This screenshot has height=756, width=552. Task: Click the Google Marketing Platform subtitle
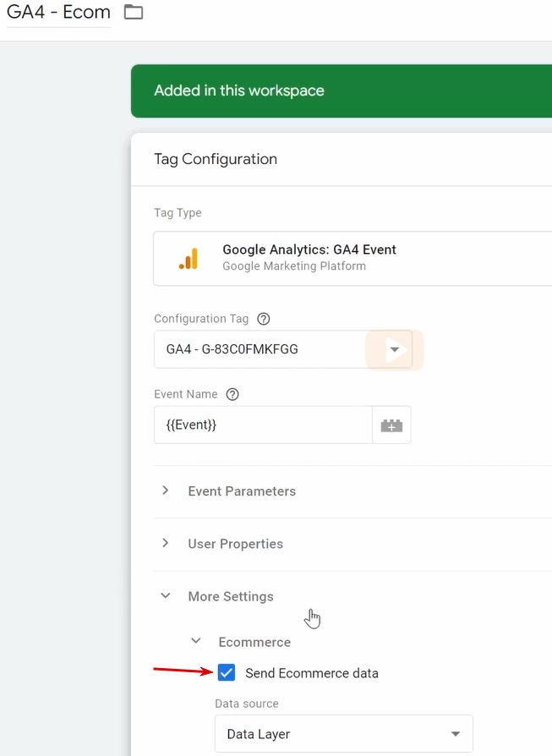[x=294, y=266]
